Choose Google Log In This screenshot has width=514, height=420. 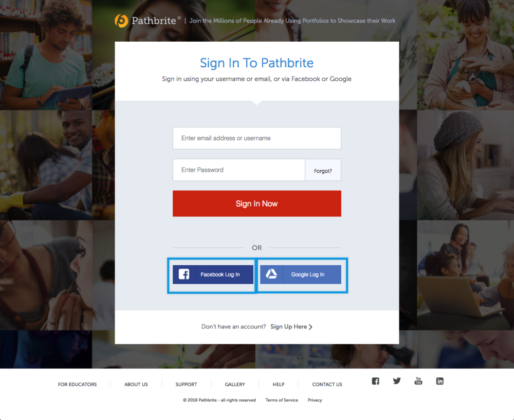tap(301, 275)
